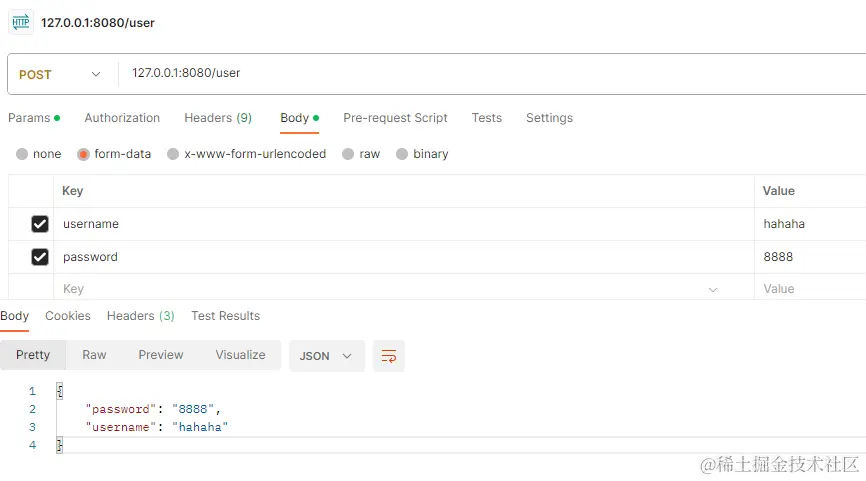Show the Preview response view

[x=161, y=355]
